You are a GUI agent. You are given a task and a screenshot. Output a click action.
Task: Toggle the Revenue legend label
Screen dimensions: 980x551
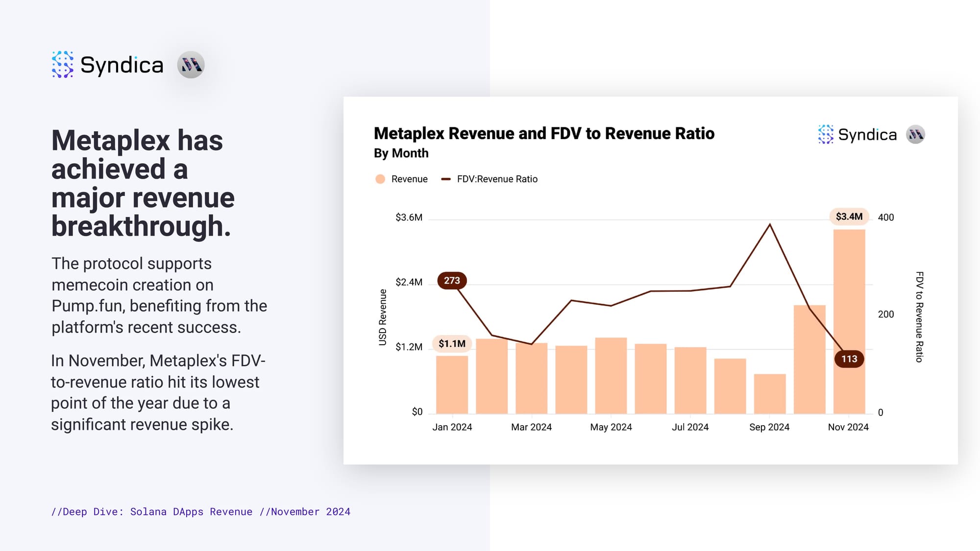click(409, 179)
